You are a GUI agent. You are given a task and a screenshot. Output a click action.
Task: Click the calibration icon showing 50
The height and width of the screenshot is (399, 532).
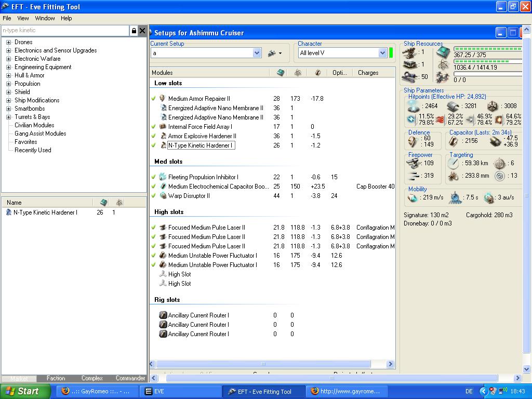pyautogui.click(x=409, y=77)
